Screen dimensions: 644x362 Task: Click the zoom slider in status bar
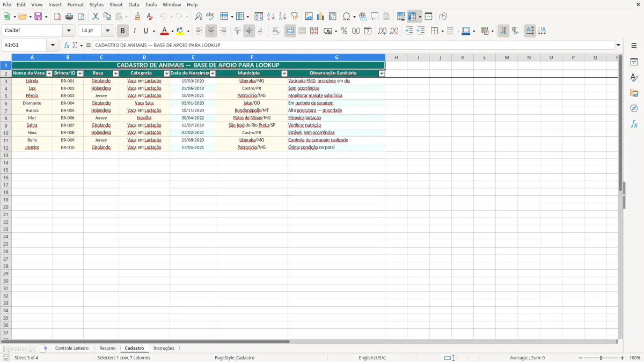[x=601, y=358]
